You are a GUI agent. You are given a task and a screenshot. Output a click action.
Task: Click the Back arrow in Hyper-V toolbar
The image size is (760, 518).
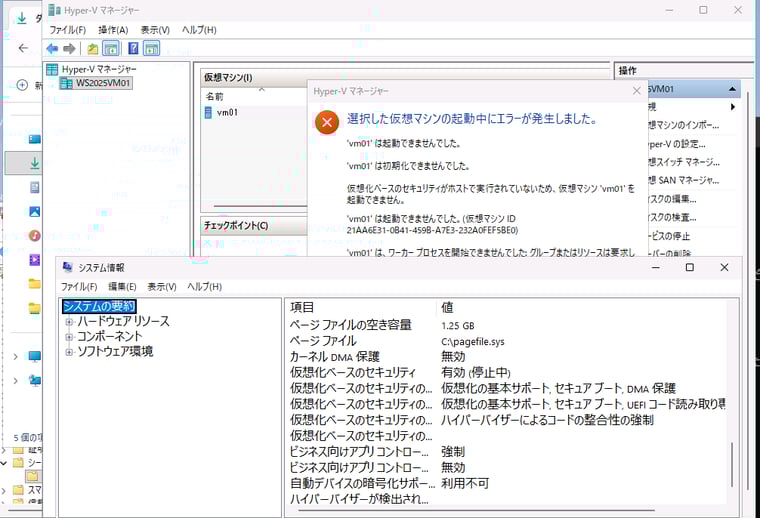(x=52, y=48)
